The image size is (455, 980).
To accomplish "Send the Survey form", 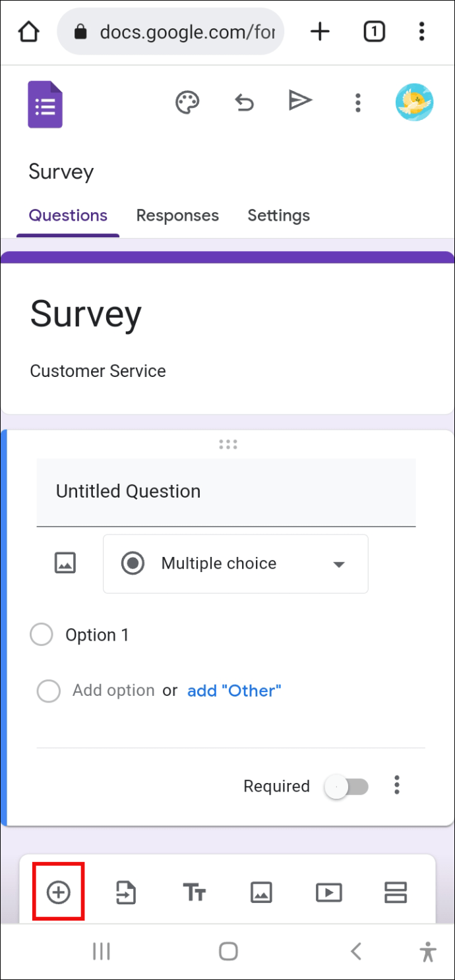I will click(x=301, y=100).
